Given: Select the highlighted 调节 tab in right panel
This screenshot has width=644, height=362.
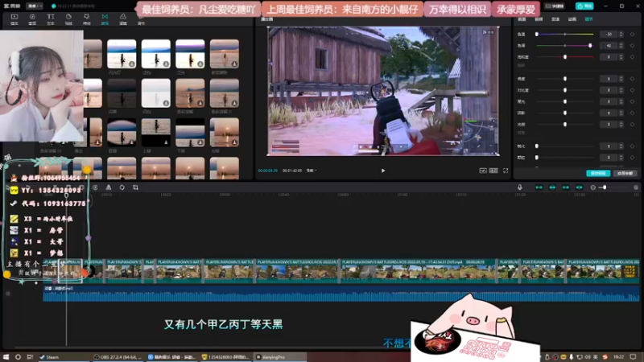Looking at the screenshot, I should tap(589, 19).
